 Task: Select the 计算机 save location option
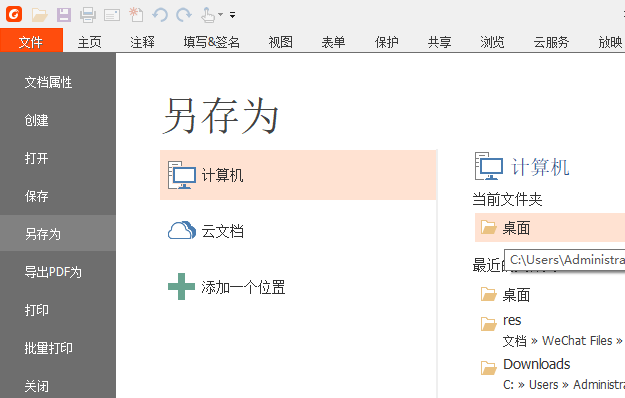(298, 175)
